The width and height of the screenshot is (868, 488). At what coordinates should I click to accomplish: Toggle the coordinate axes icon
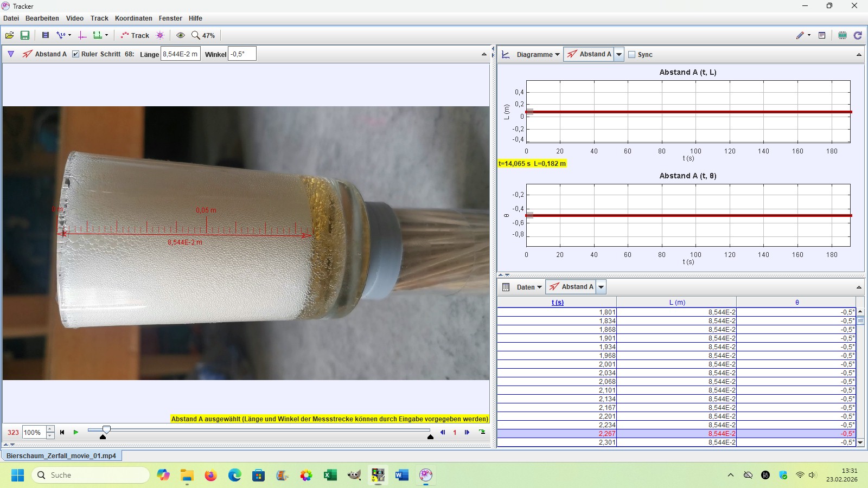click(x=82, y=35)
